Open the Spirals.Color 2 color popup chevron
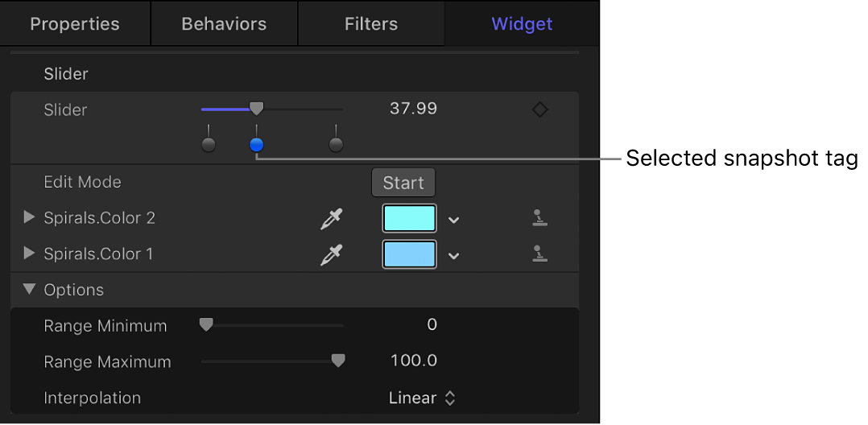The width and height of the screenshot is (868, 425). (x=454, y=220)
